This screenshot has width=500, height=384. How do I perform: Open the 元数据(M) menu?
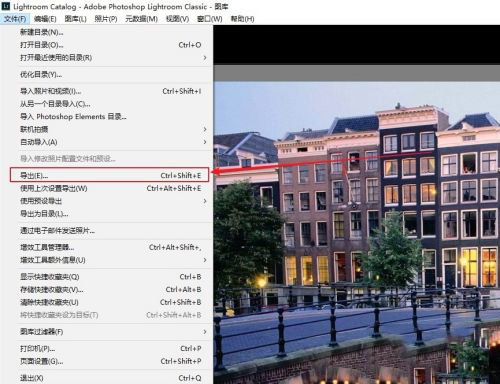pyautogui.click(x=141, y=19)
